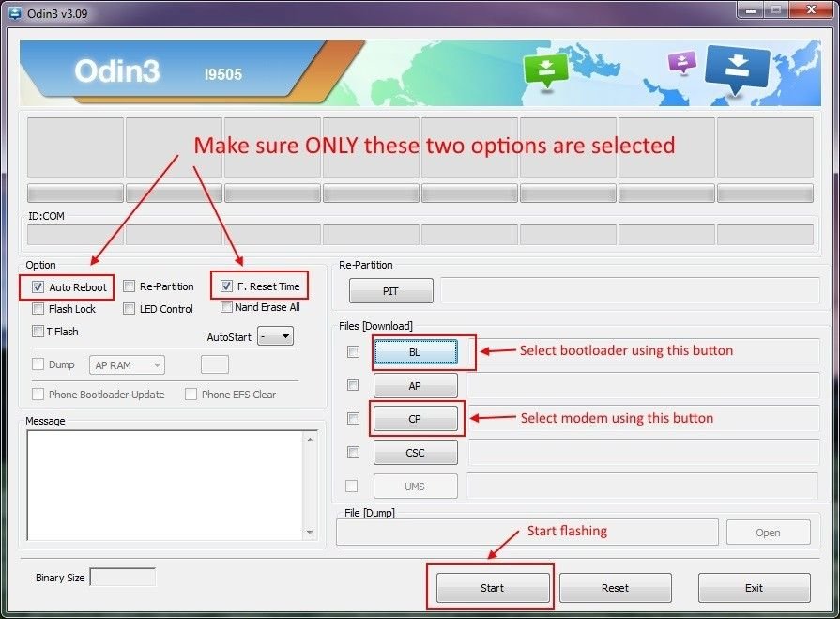Check the box beside CP button
Image resolution: width=840 pixels, height=619 pixels.
pos(353,419)
